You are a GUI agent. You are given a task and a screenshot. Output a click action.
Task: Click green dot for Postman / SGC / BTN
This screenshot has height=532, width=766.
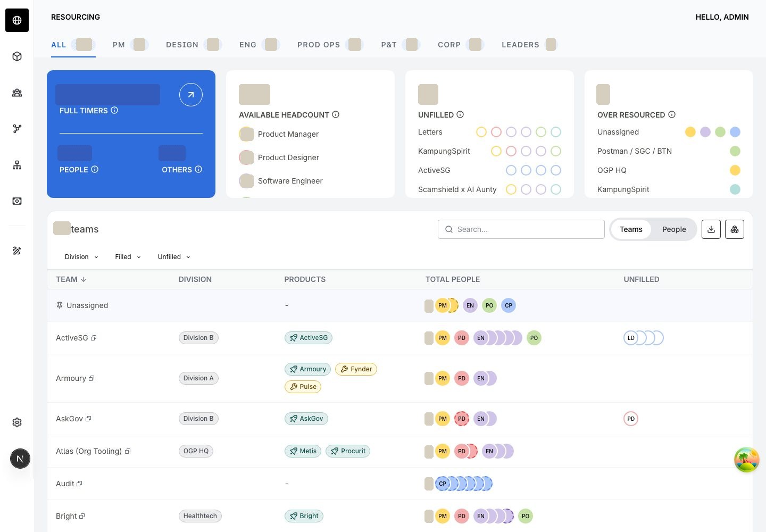(x=735, y=151)
